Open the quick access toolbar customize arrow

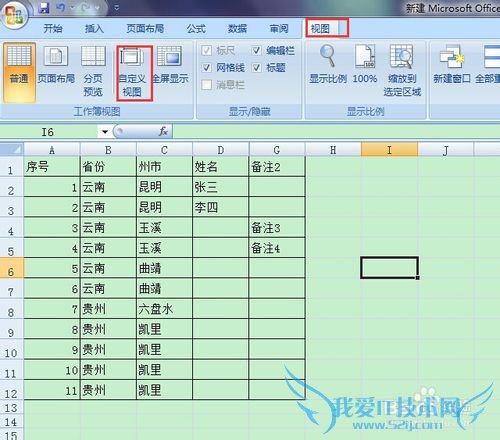point(116,7)
